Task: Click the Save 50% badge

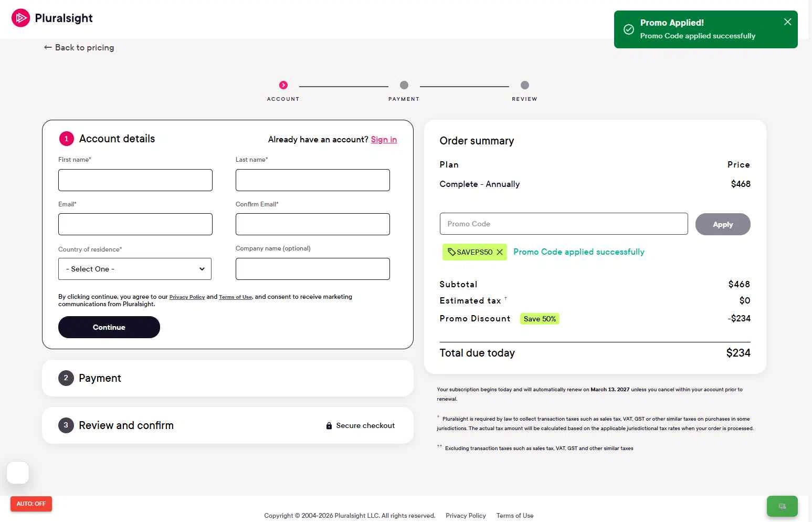Action: pyautogui.click(x=540, y=319)
